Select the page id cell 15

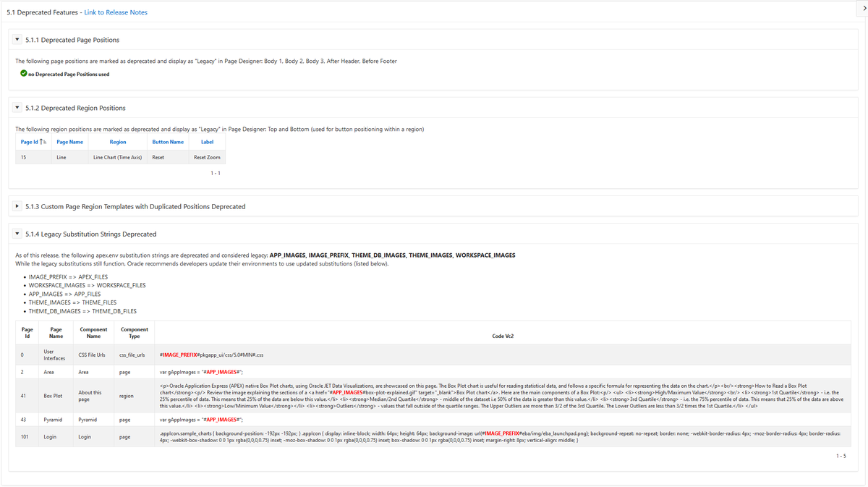[33, 157]
